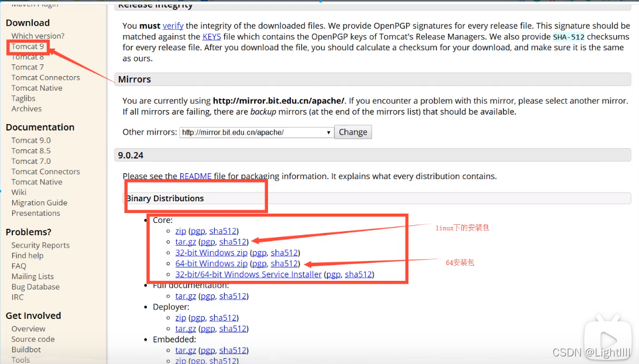Select the 9.0.24 version heading
Viewport: 639px width, 364px height.
[x=130, y=155]
